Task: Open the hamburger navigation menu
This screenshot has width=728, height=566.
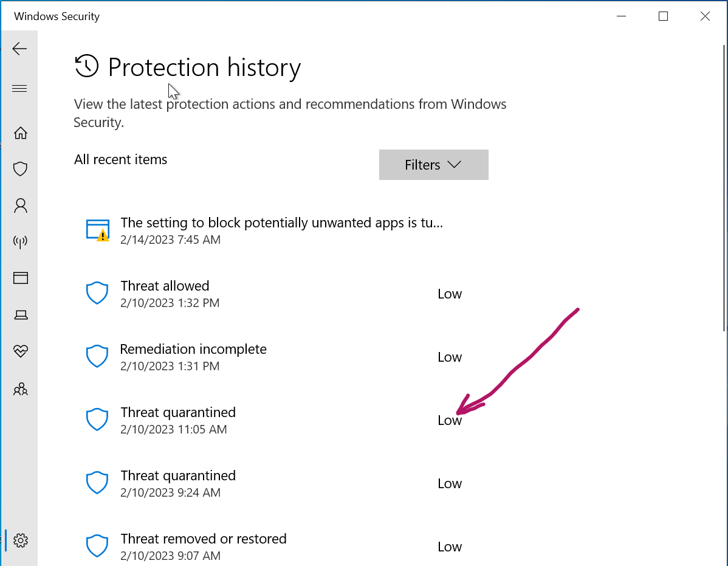Action: coord(19,89)
